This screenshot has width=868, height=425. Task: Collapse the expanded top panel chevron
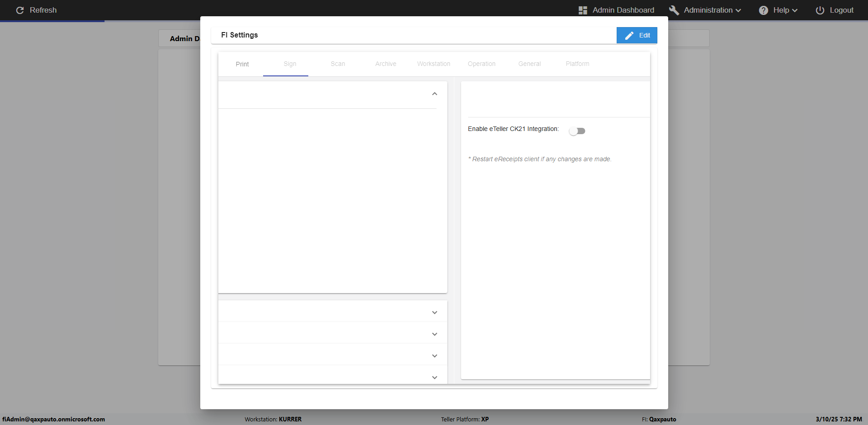(434, 94)
